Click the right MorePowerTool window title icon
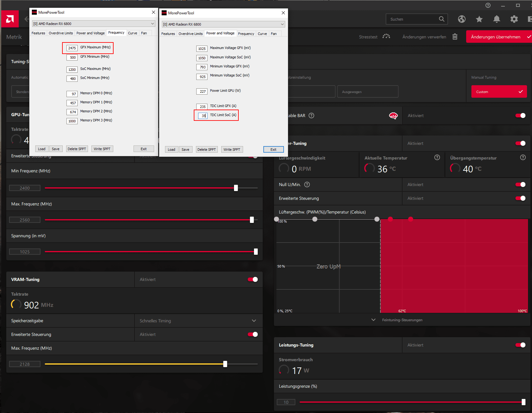This screenshot has width=532, height=413. tap(164, 13)
